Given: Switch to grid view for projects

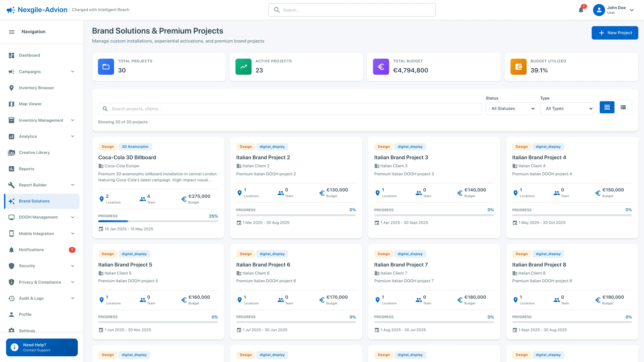Looking at the screenshot, I should click(x=607, y=107).
